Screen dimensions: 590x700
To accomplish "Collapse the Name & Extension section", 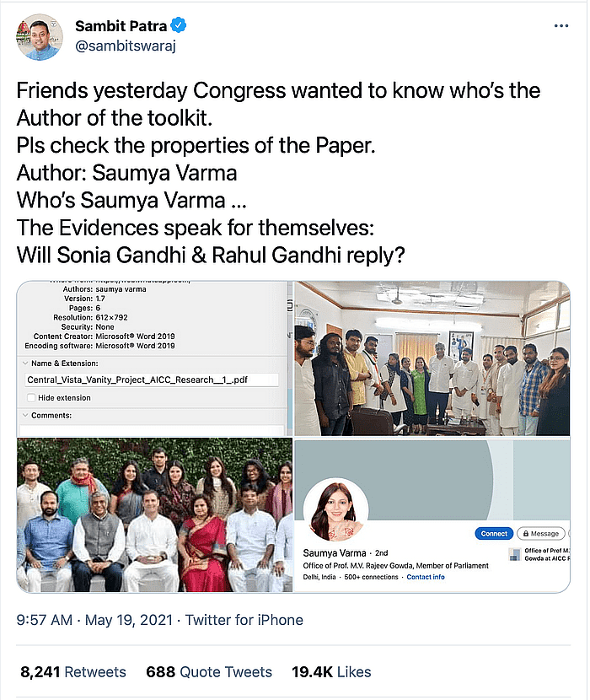I will pos(23,361).
